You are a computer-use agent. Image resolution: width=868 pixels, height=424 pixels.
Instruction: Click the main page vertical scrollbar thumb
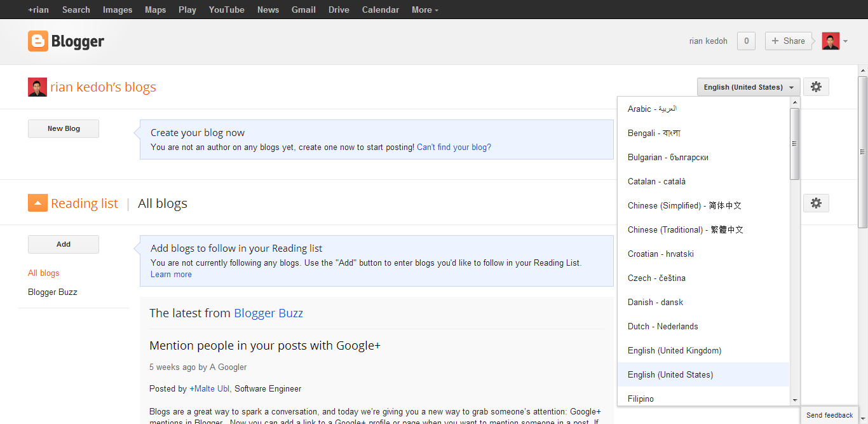coord(863,151)
